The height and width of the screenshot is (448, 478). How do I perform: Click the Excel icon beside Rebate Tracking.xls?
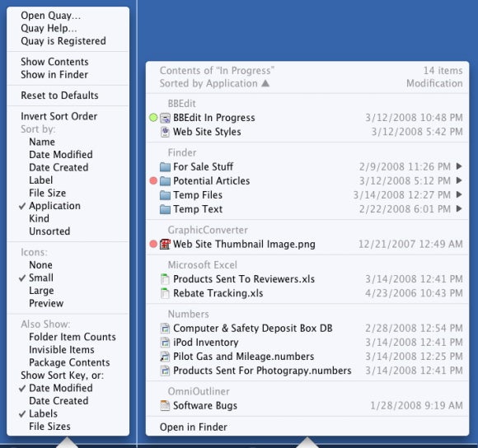[x=165, y=293]
